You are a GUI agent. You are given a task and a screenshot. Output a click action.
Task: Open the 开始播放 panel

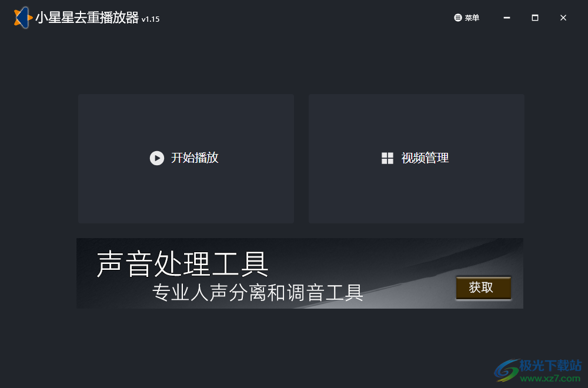186,158
